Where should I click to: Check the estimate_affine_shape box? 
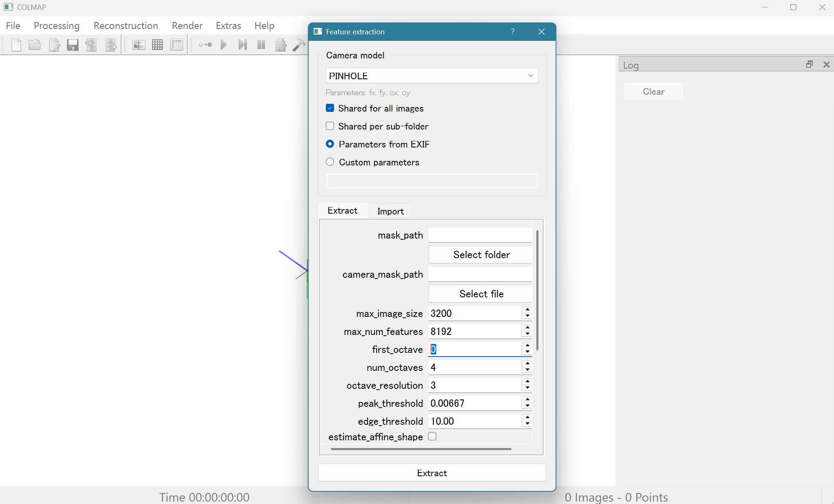pyautogui.click(x=432, y=437)
